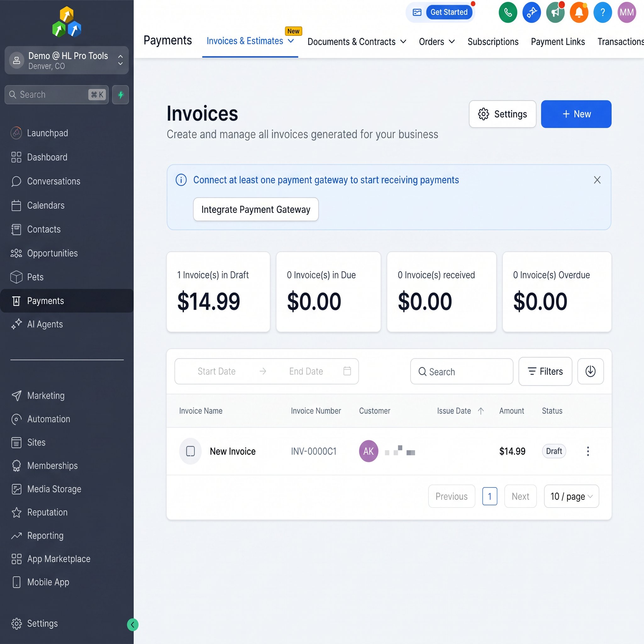Open Opportunities in sidebar
Image resolution: width=644 pixels, height=644 pixels.
[x=44, y=253]
